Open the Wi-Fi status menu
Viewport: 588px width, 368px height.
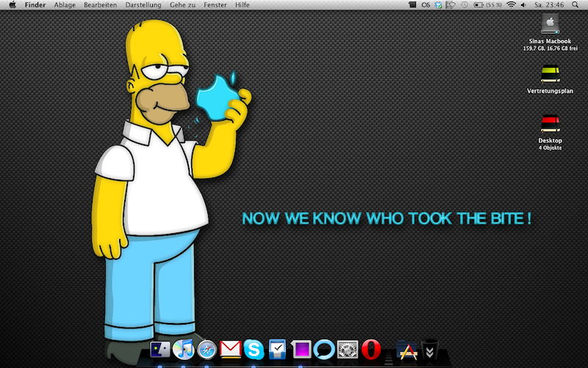[511, 5]
